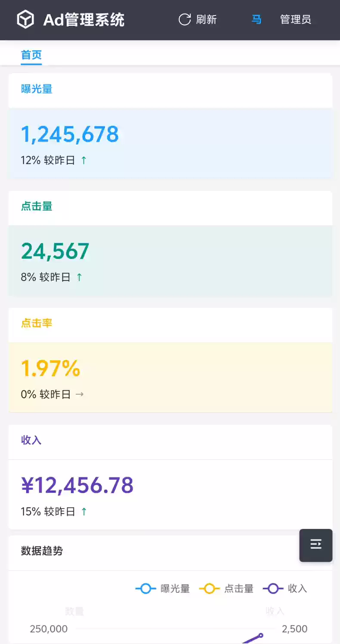Click the 数据趋势 panel title
340x644 pixels.
coord(42,551)
